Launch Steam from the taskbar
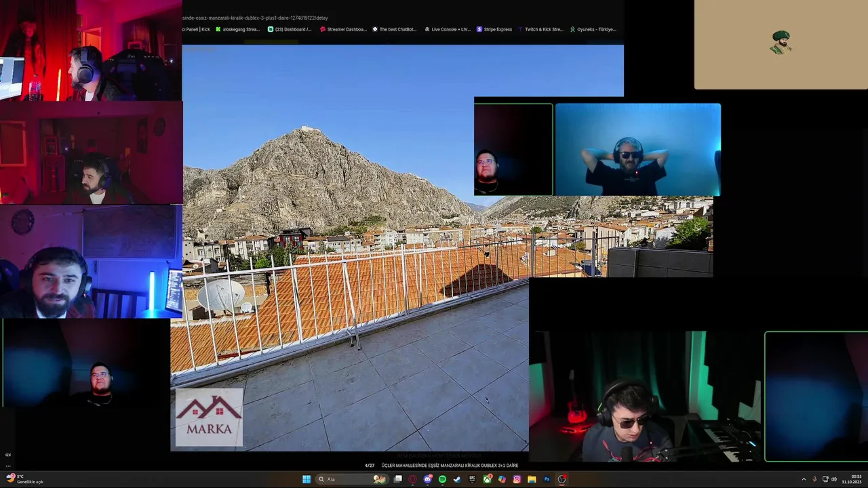The height and width of the screenshot is (488, 868). (457, 479)
